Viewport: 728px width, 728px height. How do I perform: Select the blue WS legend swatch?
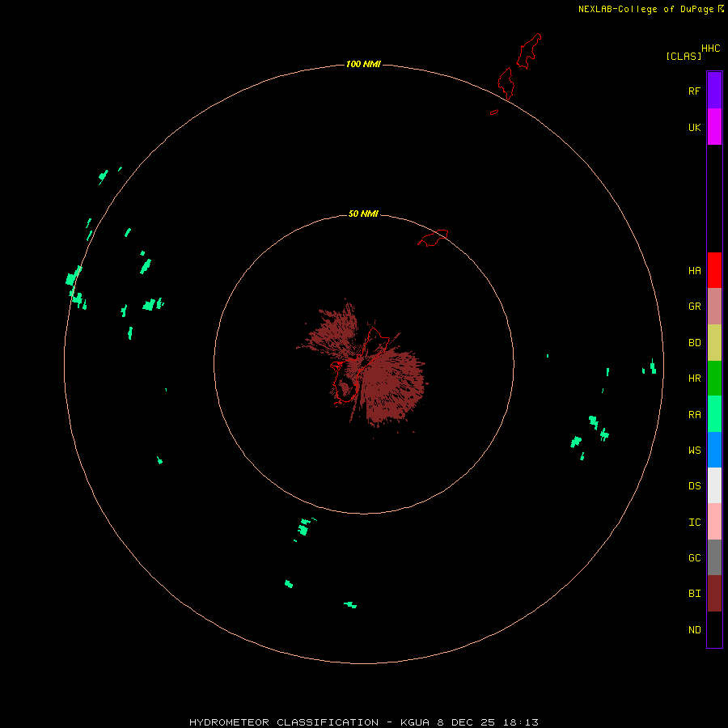point(714,450)
